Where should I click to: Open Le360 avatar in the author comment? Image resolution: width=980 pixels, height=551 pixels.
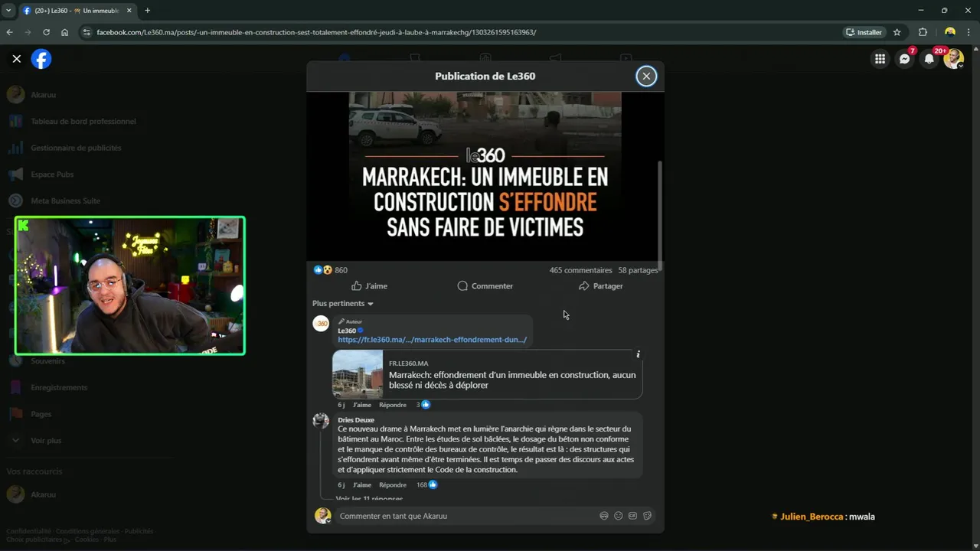point(321,324)
